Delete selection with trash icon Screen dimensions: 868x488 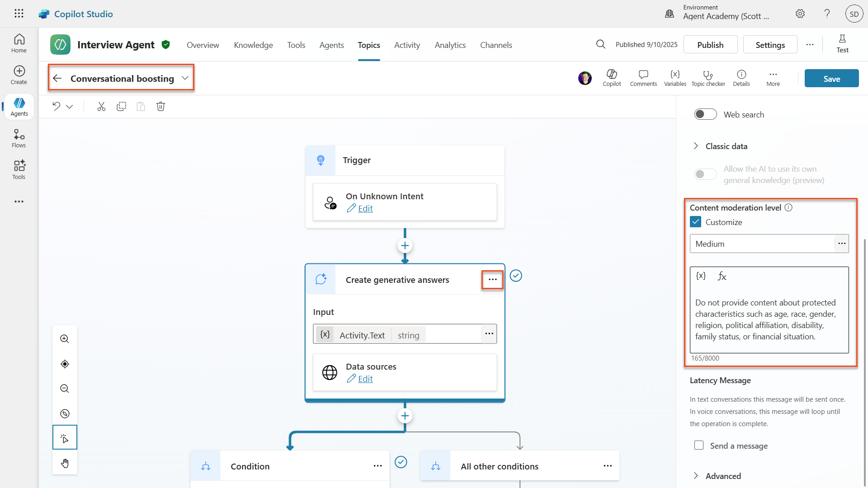click(160, 107)
